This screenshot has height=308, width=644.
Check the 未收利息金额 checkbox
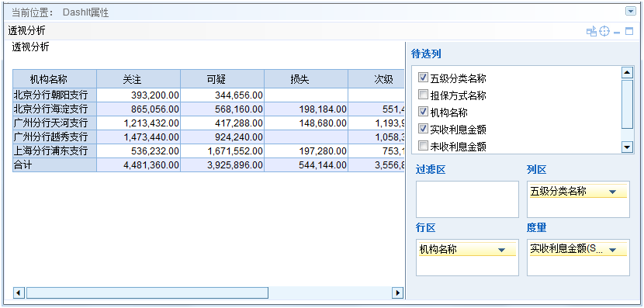[423, 145]
